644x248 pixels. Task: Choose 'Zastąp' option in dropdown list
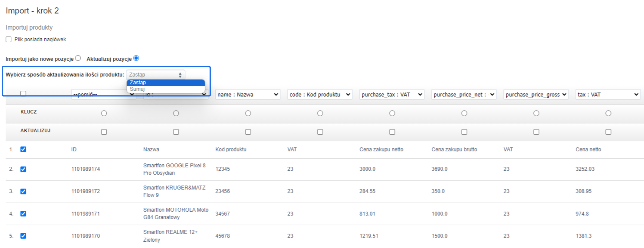click(138, 82)
